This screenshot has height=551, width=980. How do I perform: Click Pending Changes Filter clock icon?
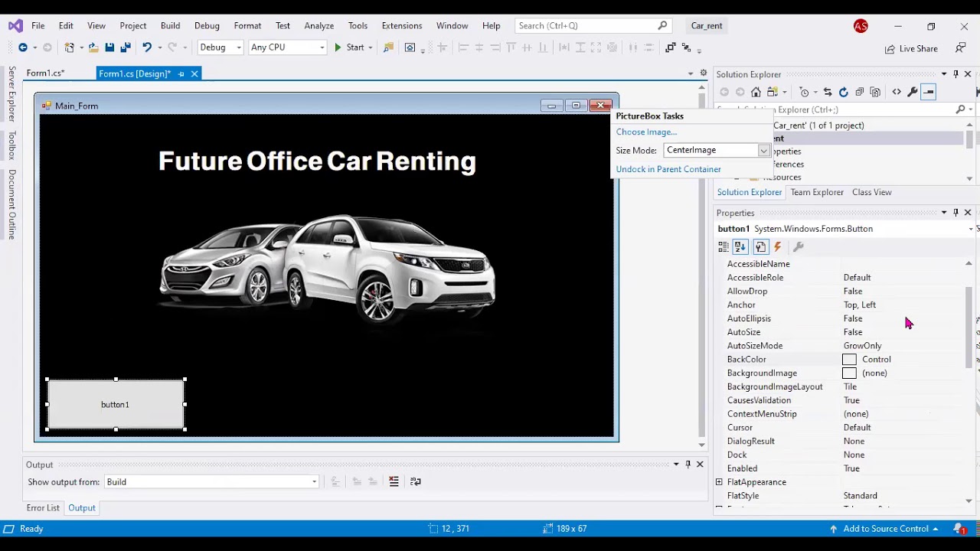pyautogui.click(x=804, y=92)
